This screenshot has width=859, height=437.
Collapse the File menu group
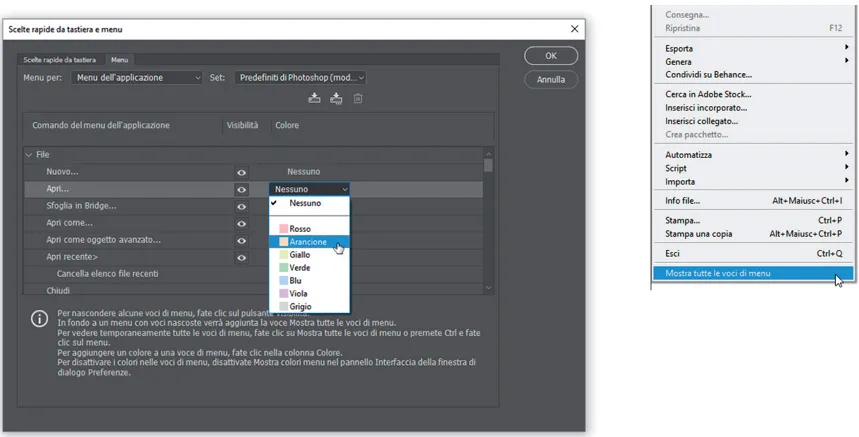[x=28, y=155]
